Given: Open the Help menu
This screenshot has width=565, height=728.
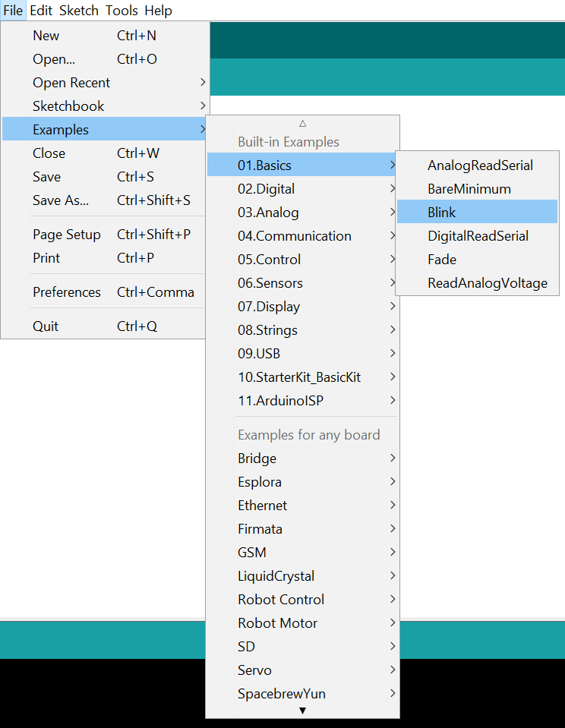Looking at the screenshot, I should tap(158, 10).
